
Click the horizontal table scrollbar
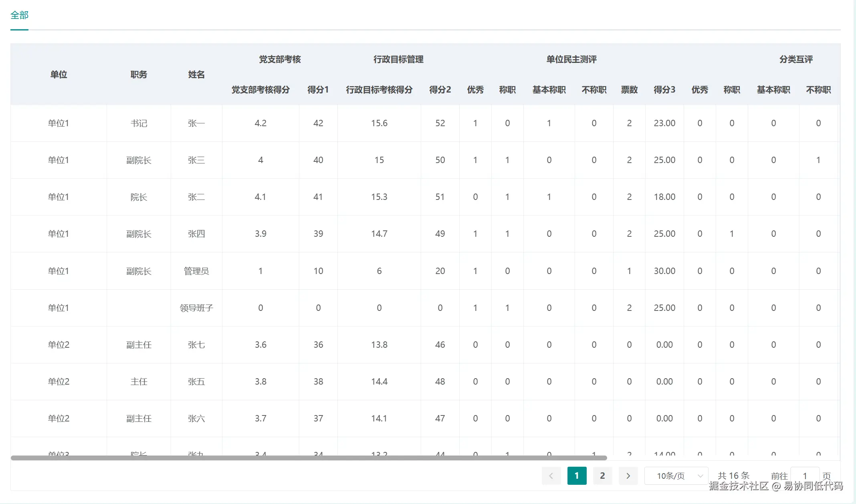pos(309,458)
